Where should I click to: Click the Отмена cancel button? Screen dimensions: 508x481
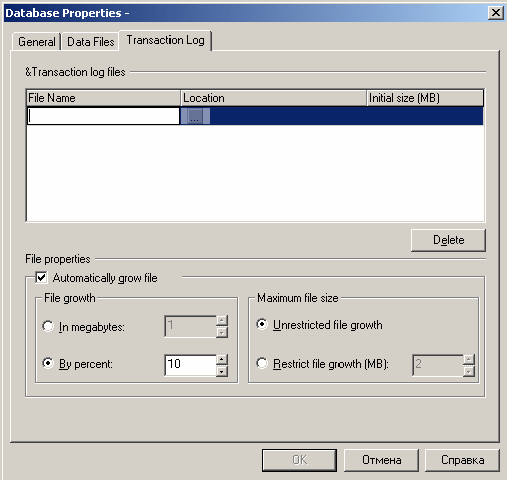381,460
